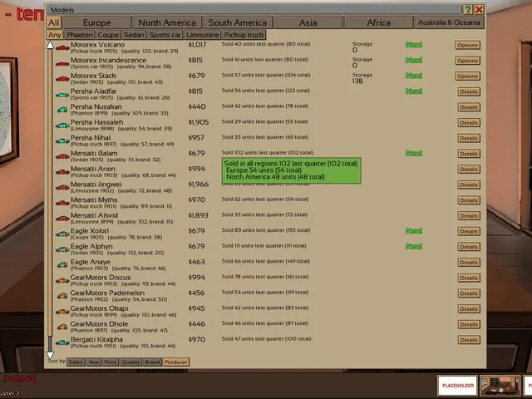Filter models by Limousine

click(203, 35)
